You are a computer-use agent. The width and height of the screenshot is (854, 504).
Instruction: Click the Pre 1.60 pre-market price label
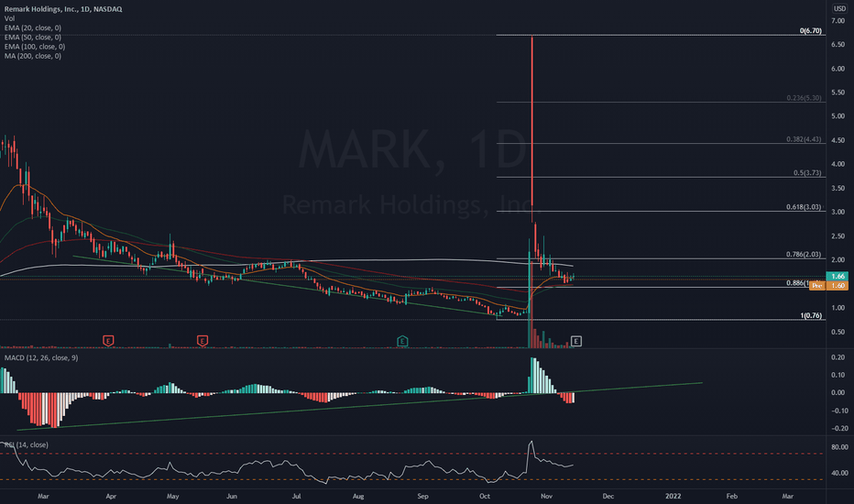pyautogui.click(x=828, y=286)
